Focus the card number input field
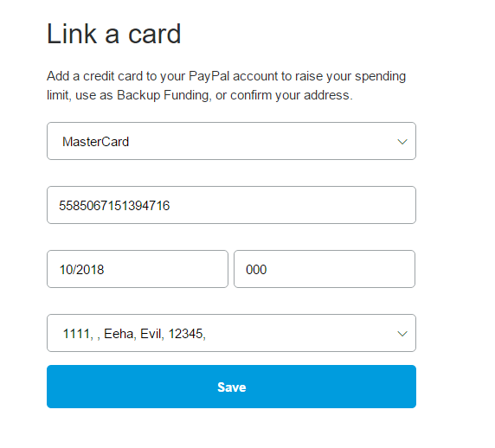495x448 pixels. tap(231, 205)
